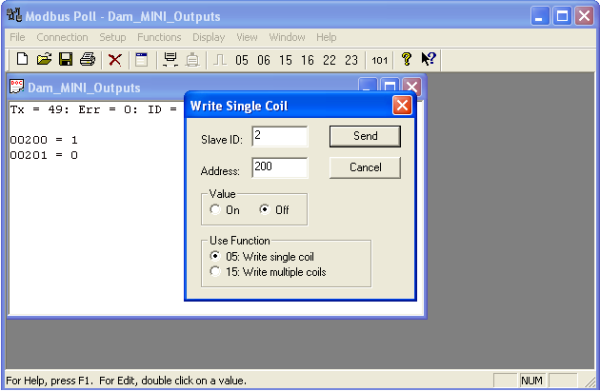Click the Send button

point(365,136)
